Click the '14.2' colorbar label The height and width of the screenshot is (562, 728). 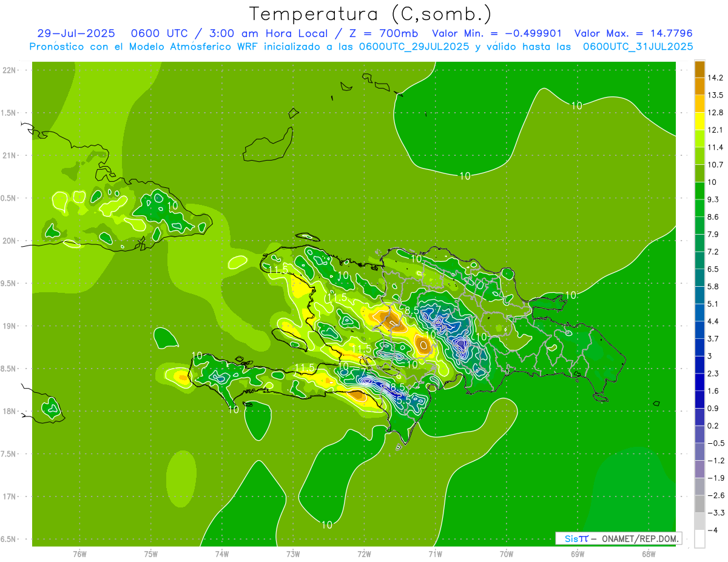[x=715, y=78]
